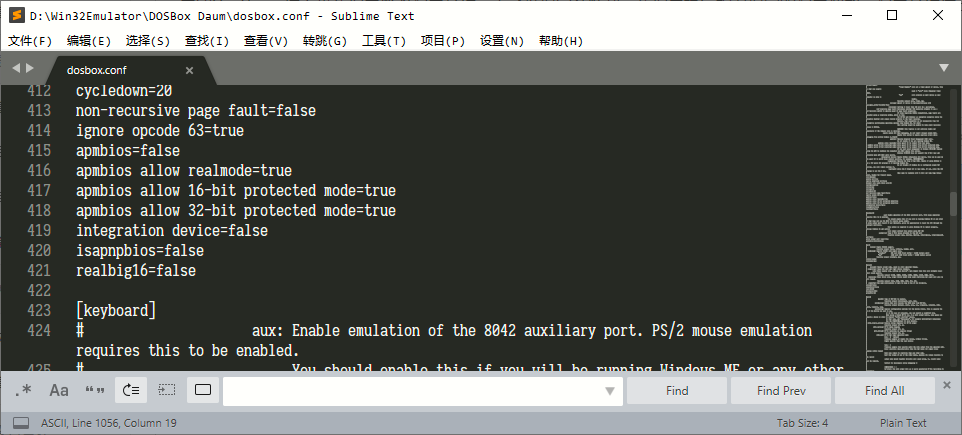Open the tab list dropdown arrow
Viewport: 962px width, 435px height.
pyautogui.click(x=944, y=68)
